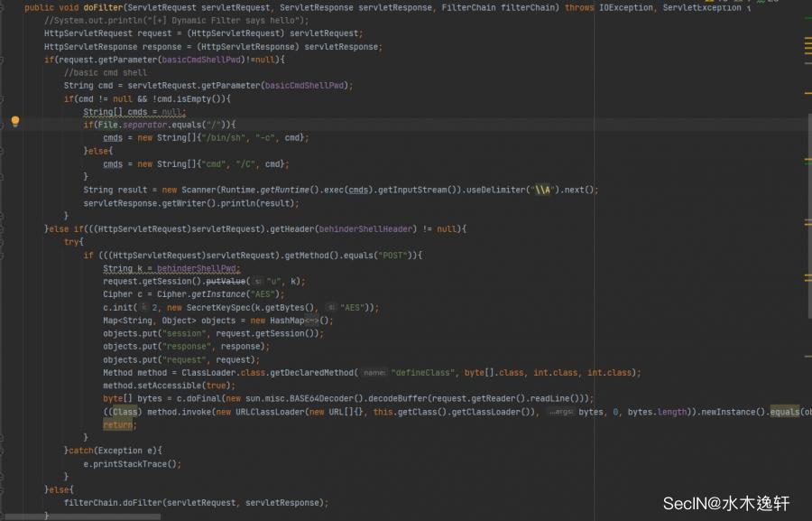This screenshot has height=521, width=812.
Task: Click printStackTrace method call
Action: 130,464
